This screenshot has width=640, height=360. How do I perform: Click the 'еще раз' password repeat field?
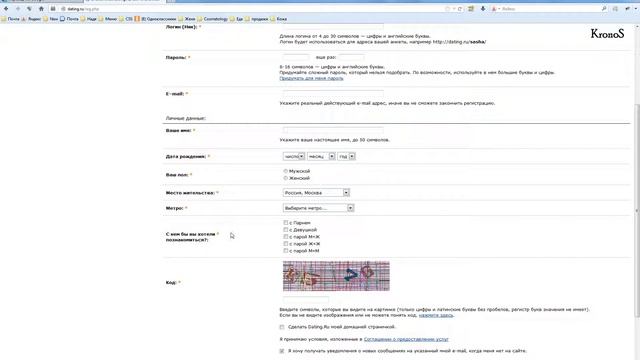(351, 57)
